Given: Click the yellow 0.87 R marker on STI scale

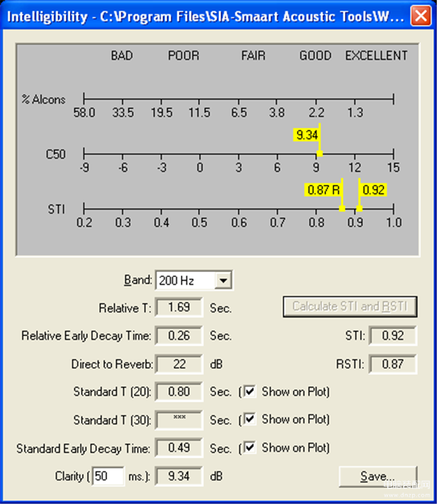Looking at the screenshot, I should pos(322,190).
